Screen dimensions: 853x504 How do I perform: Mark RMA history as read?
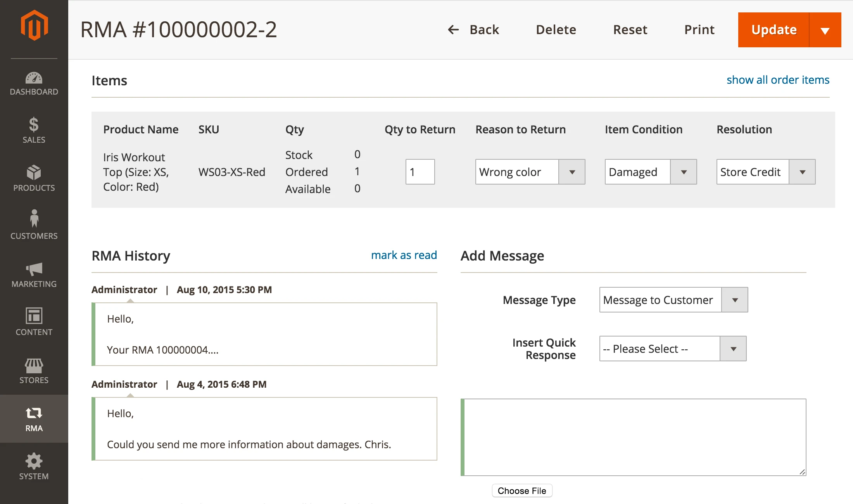[404, 255]
